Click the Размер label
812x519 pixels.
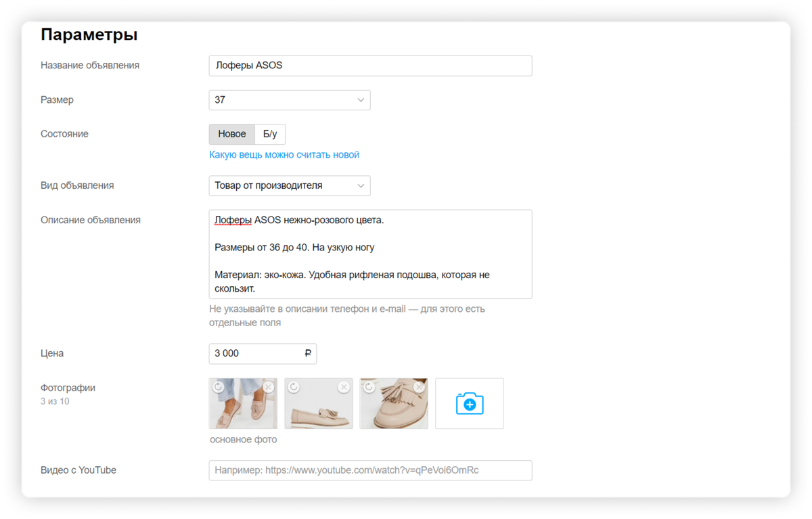click(x=57, y=100)
